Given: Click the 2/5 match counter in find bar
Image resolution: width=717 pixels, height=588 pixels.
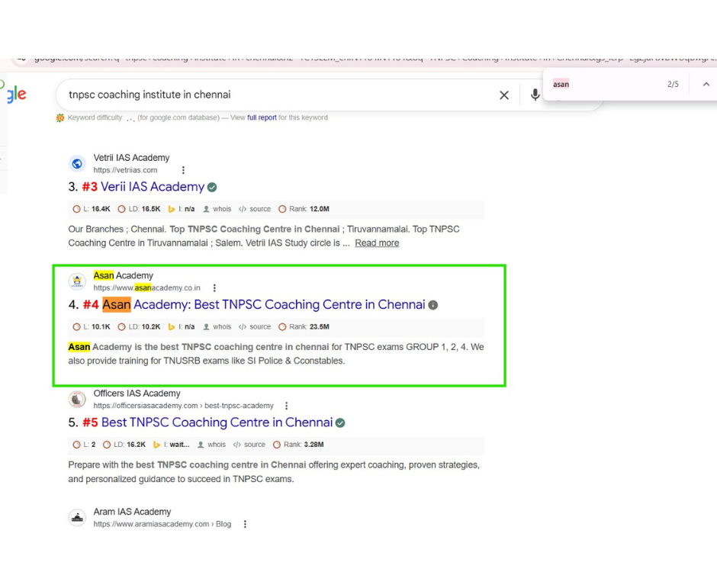Looking at the screenshot, I should [x=673, y=84].
